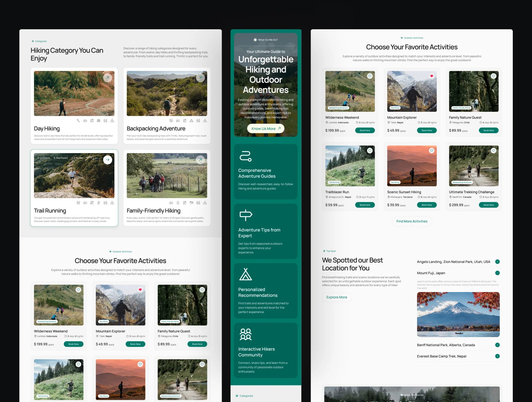Screen dimensions: 532x402
Task: Tap the tent icon under the Backpacking Adventure category photo
Action: (192, 121)
